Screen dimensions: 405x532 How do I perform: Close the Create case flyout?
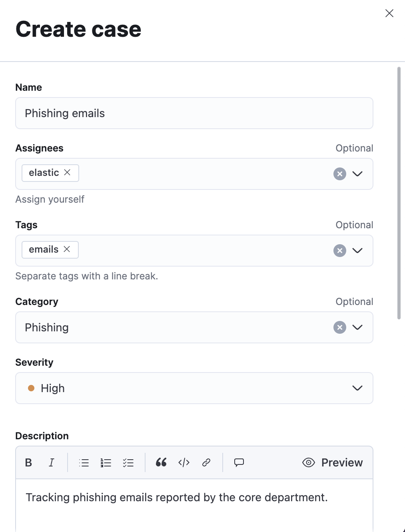(389, 13)
